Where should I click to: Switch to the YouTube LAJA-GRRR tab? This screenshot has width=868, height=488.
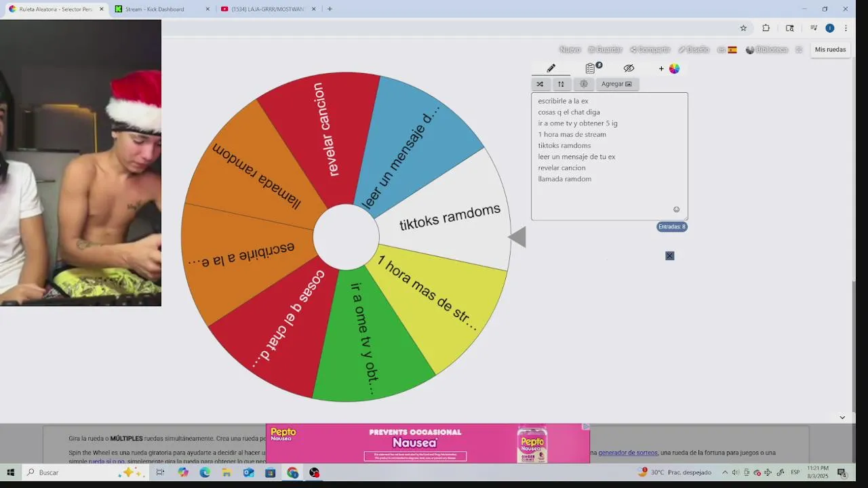click(x=269, y=9)
